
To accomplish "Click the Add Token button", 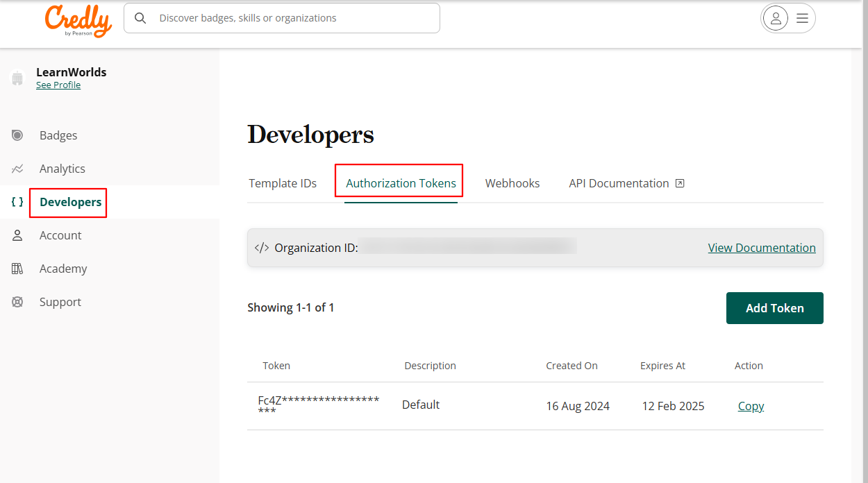I will pyautogui.click(x=775, y=308).
